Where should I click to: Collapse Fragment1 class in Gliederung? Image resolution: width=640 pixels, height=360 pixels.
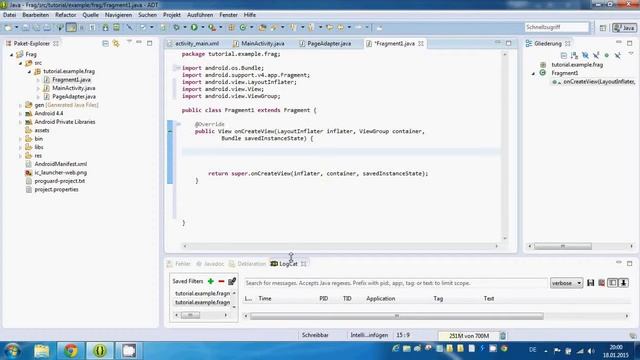click(533, 73)
